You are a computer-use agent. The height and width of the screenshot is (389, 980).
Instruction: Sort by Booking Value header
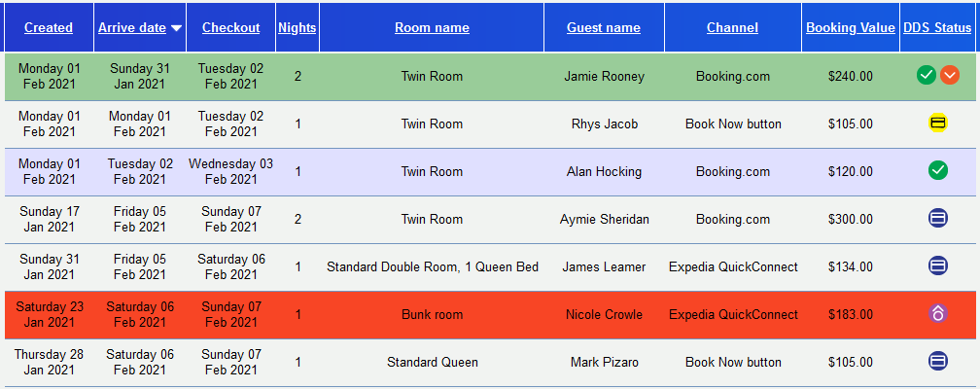[x=851, y=27]
